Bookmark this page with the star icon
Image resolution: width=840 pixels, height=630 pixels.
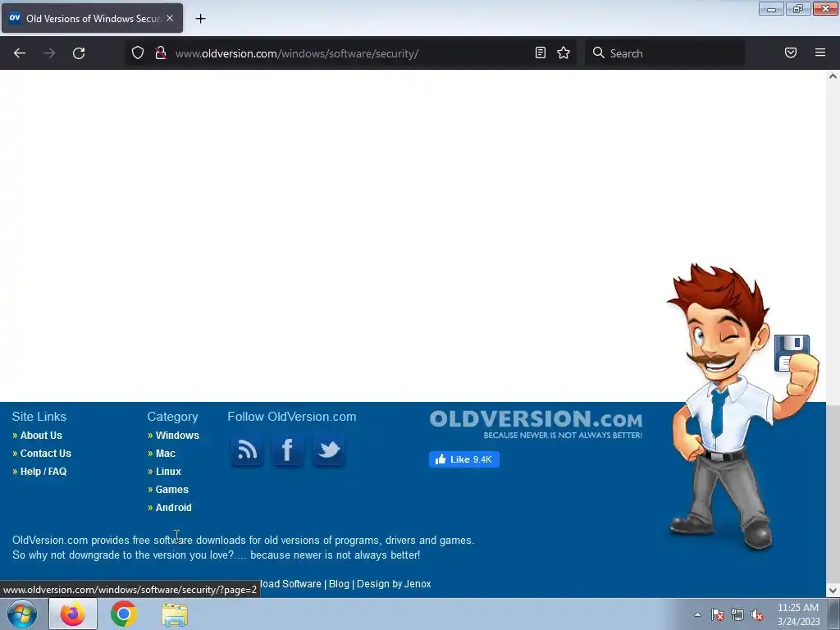[x=564, y=52]
